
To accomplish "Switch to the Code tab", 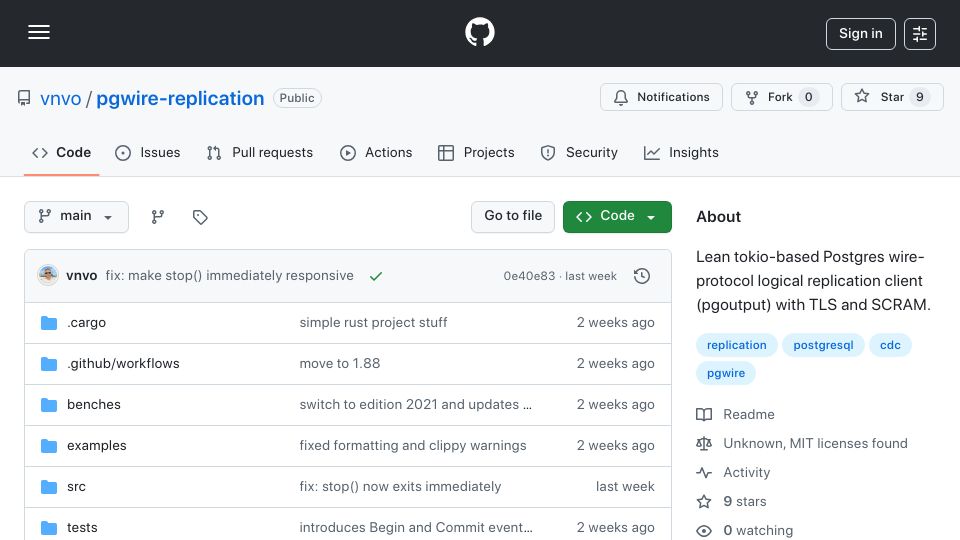I will point(61,152).
